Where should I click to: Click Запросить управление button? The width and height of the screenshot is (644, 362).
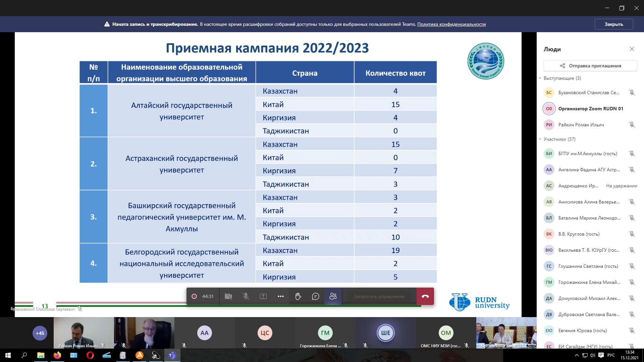[379, 296]
